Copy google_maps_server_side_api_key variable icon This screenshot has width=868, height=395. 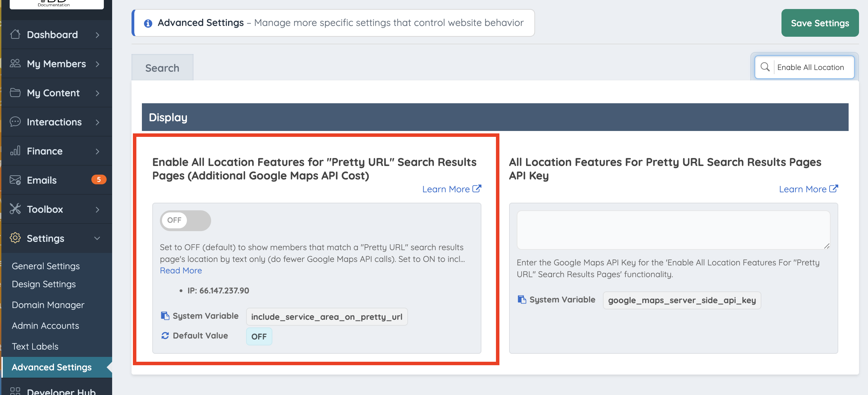coord(522,299)
